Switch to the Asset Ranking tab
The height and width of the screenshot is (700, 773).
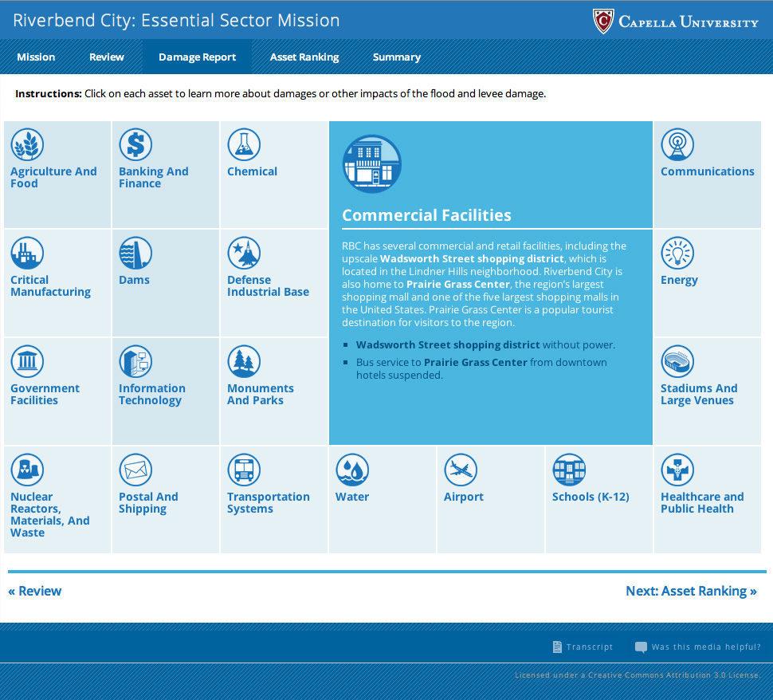pos(304,57)
